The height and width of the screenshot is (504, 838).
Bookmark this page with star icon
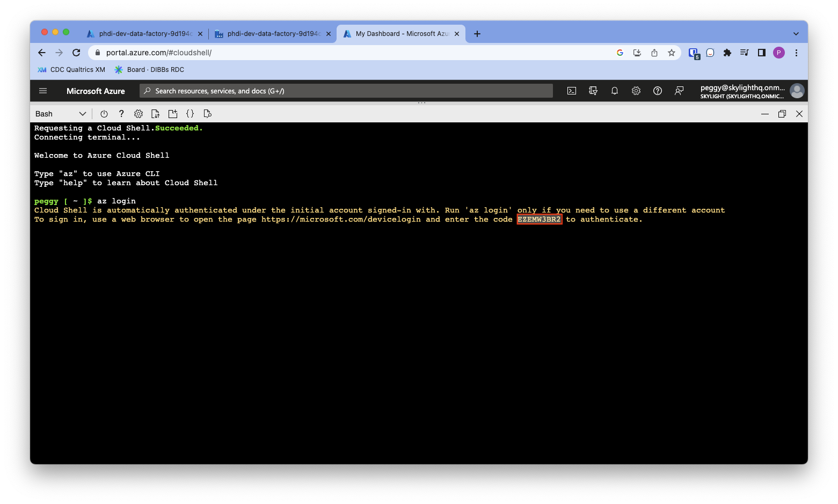point(672,53)
